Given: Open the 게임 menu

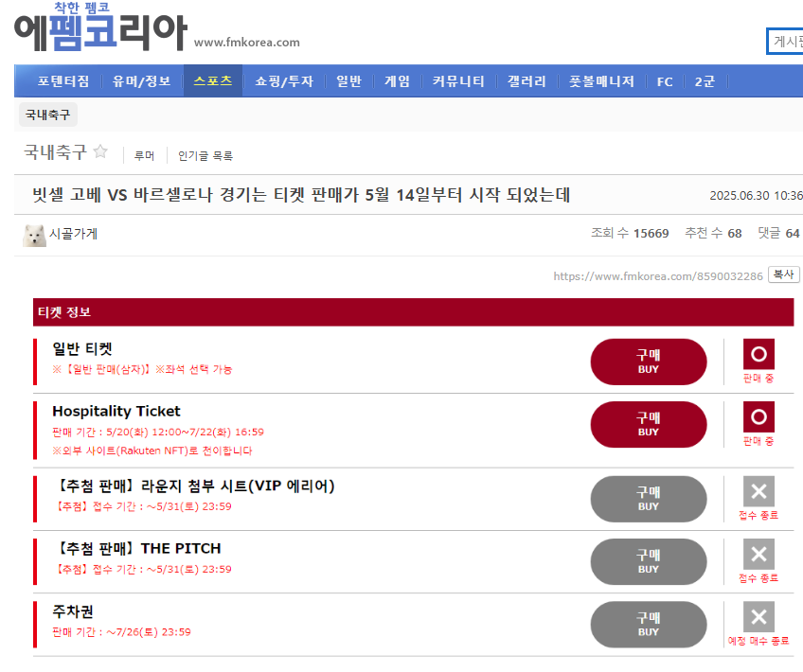Looking at the screenshot, I should click(x=398, y=81).
